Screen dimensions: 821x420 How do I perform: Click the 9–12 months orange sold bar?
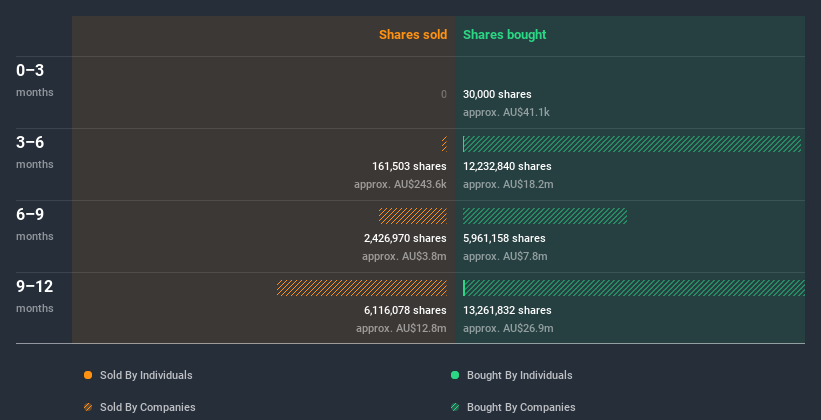362,288
